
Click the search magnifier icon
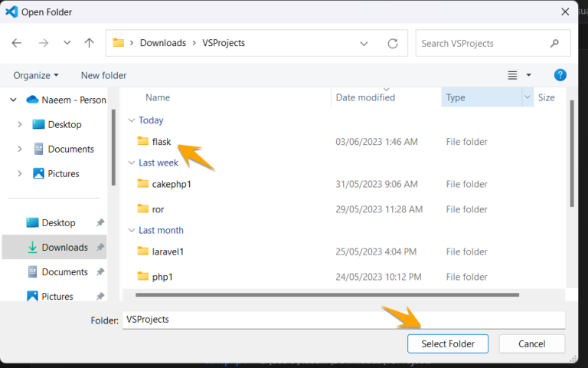click(x=554, y=43)
